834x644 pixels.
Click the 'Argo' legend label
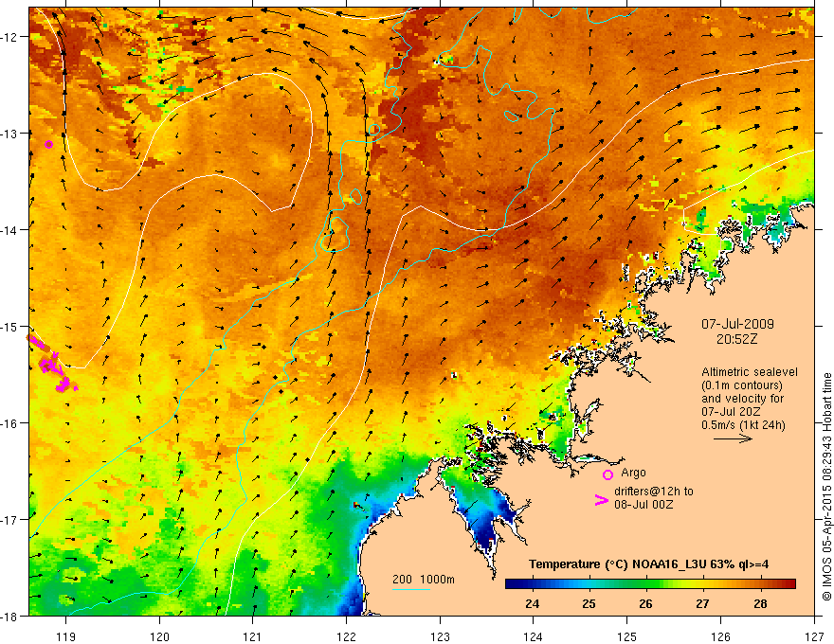pos(633,473)
